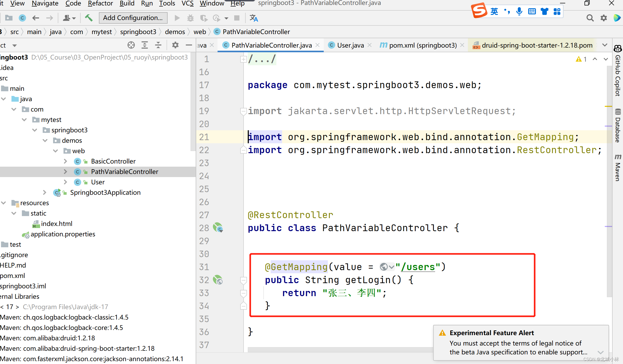Image resolution: width=623 pixels, height=364 pixels.
Task: Go to previous highlighted error arrow
Action: click(x=595, y=59)
